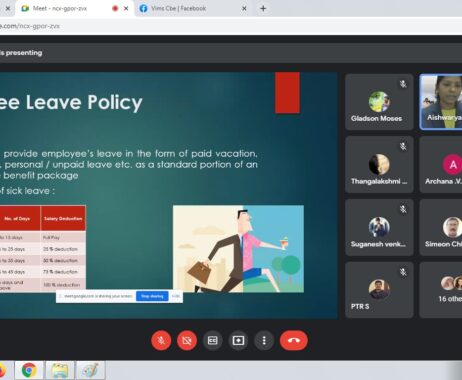Open a new browser tab

coord(263,9)
